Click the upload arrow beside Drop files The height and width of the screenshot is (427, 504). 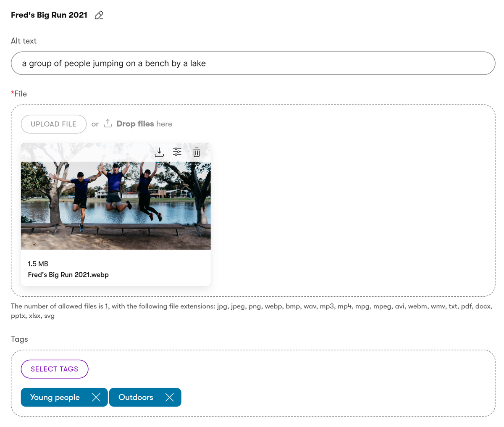tap(108, 124)
